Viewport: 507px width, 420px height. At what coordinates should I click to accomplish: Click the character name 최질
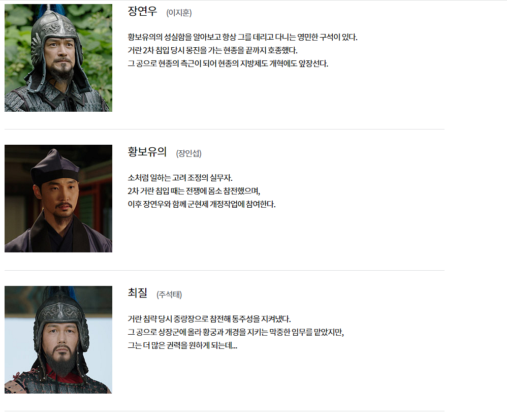138,293
